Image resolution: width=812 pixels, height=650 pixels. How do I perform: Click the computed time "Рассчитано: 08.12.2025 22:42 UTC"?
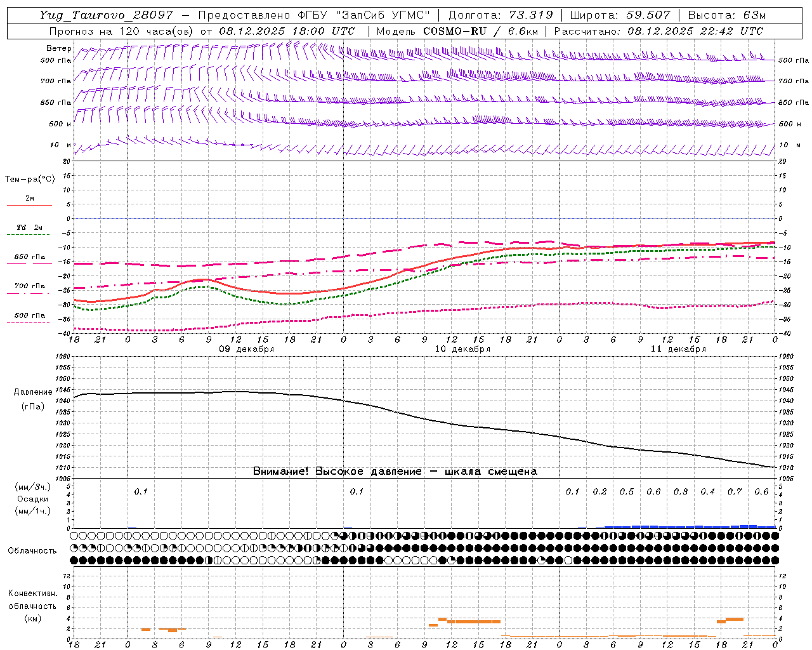pos(658,31)
